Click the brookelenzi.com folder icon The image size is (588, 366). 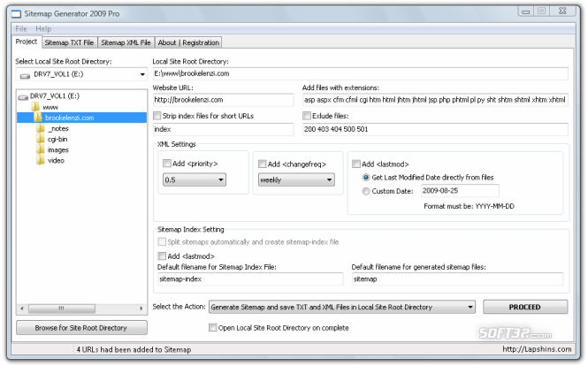[x=38, y=118]
